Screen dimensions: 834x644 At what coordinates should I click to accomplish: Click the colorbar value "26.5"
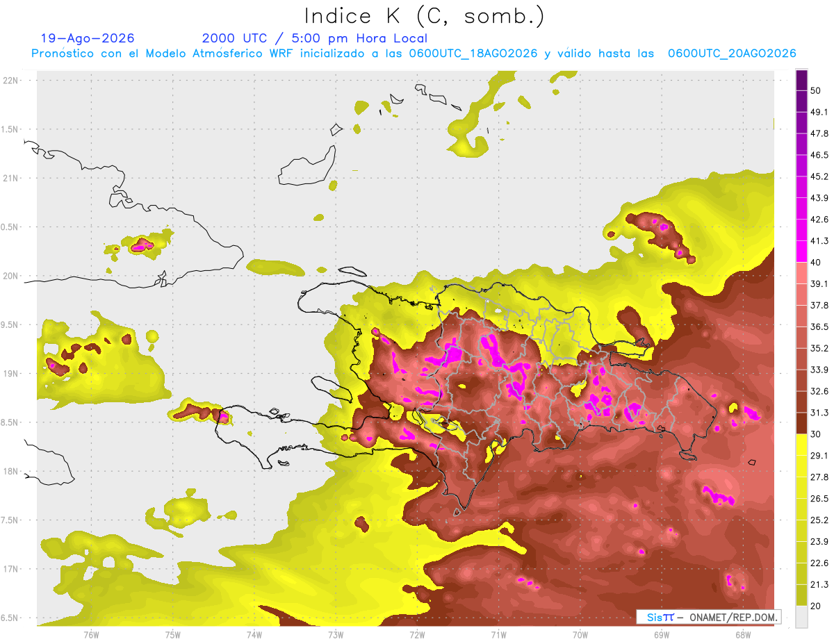pos(819,499)
